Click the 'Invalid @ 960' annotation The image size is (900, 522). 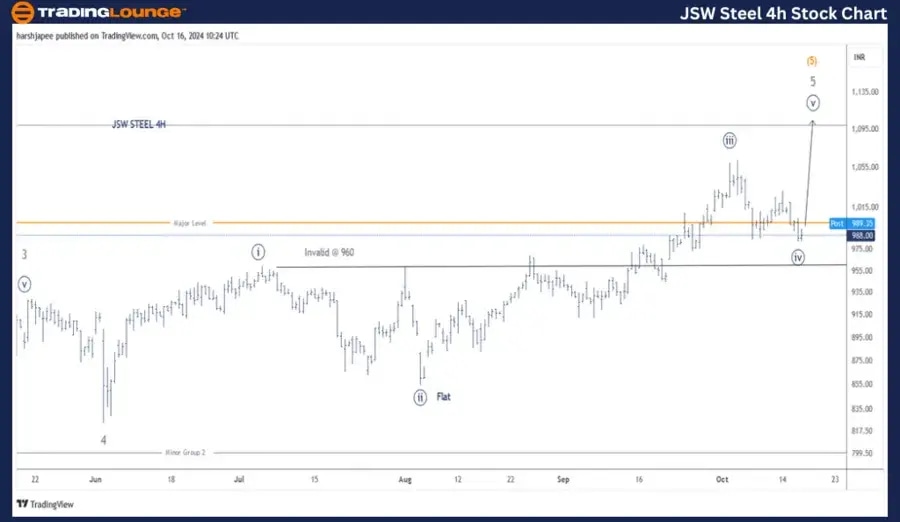[x=329, y=252]
